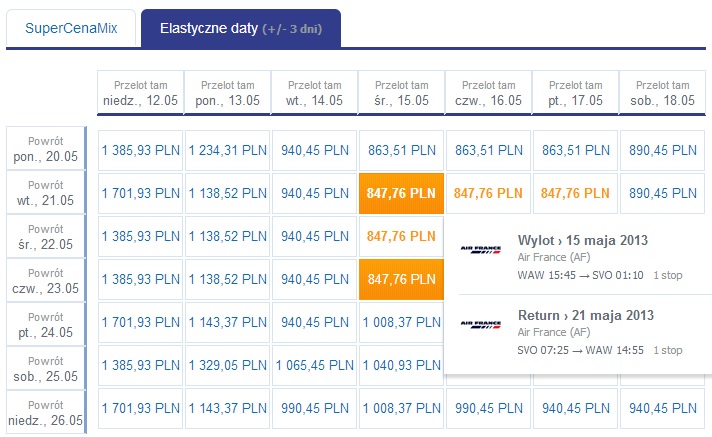Image resolution: width=712 pixels, height=437 pixels.
Task: Choose 1 143,37 PLN fare returning pt. 24.05
Action: click(x=227, y=323)
